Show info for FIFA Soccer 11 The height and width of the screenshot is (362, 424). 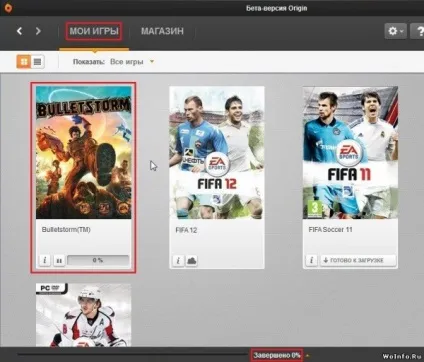pos(312,260)
